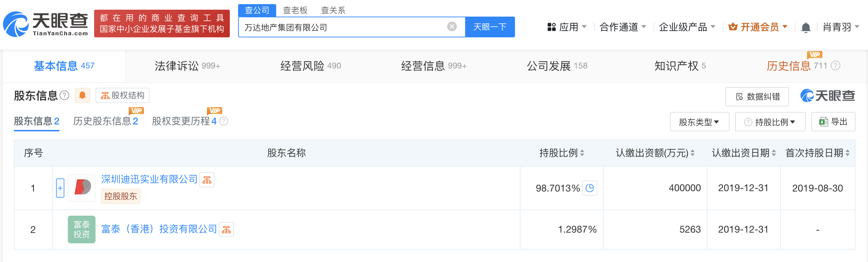Image resolution: width=868 pixels, height=262 pixels.
Task: Sort by 认缴出资额(万元) column
Action: point(693,153)
